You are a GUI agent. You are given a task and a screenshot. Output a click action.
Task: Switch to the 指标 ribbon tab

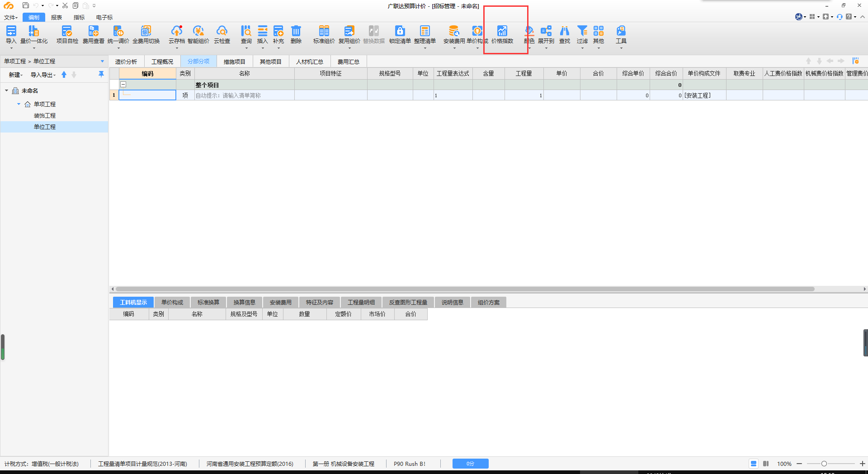[79, 17]
